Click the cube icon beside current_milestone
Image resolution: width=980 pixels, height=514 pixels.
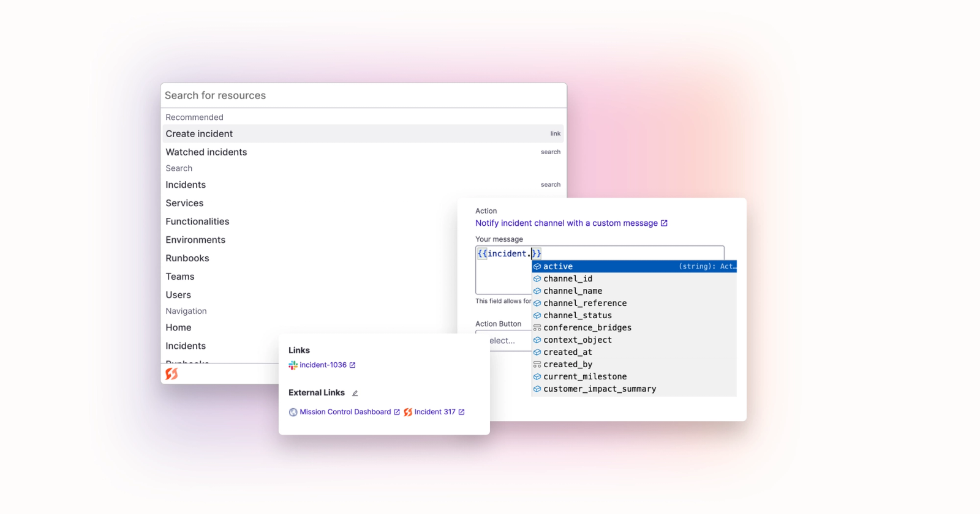pos(537,377)
